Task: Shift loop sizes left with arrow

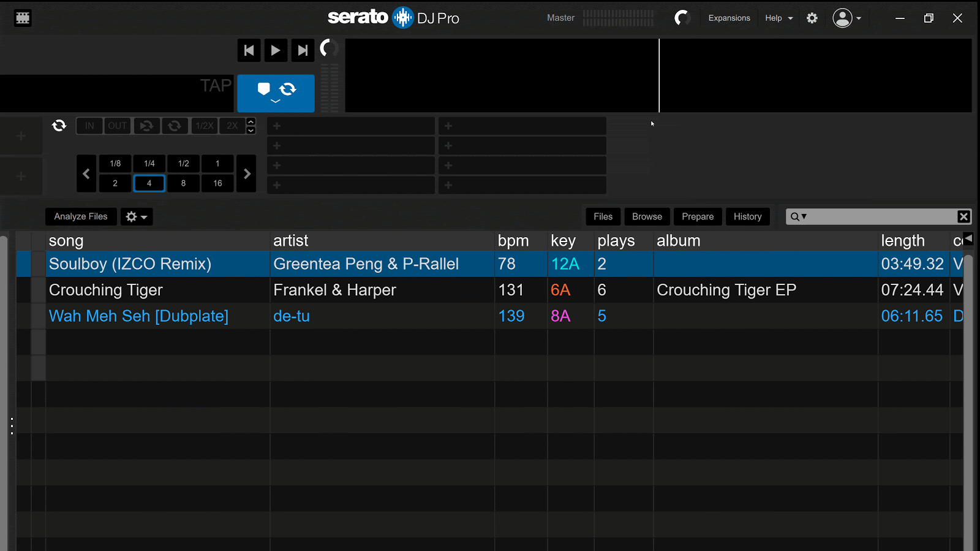Action: pyautogui.click(x=86, y=173)
